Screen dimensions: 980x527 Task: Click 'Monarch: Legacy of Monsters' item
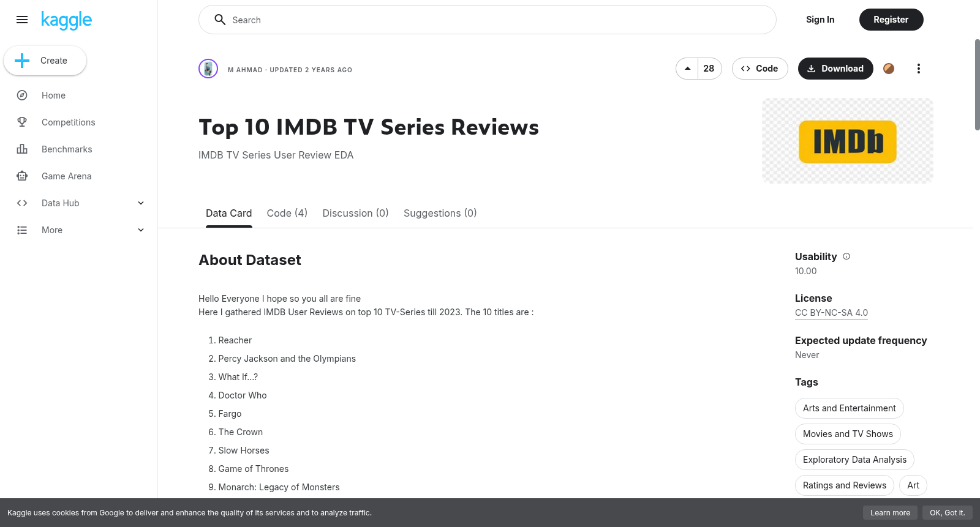point(279,487)
